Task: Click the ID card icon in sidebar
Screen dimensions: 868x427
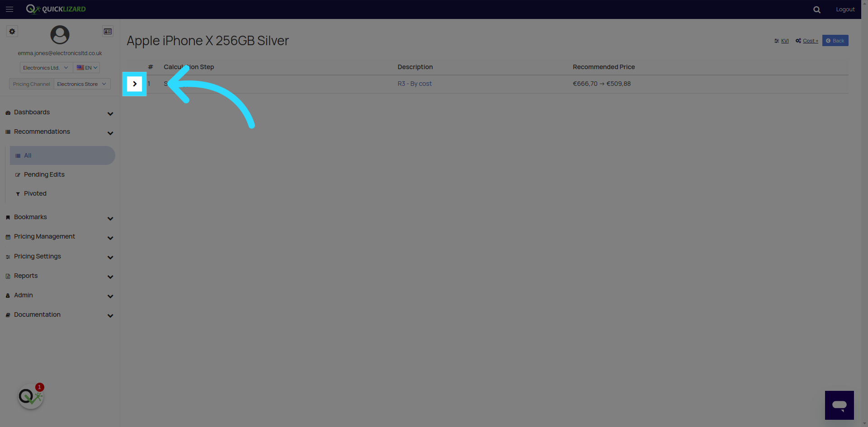Action: coord(108,31)
